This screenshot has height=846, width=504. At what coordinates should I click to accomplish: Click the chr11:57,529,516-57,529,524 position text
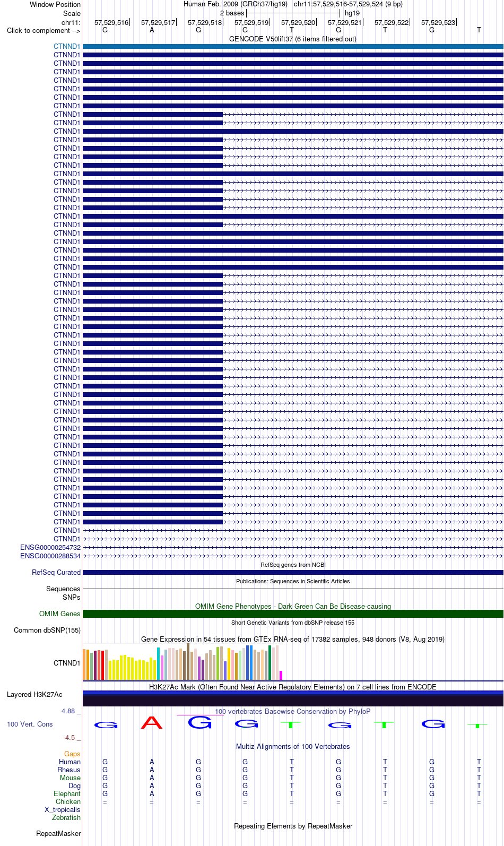coord(348,4)
